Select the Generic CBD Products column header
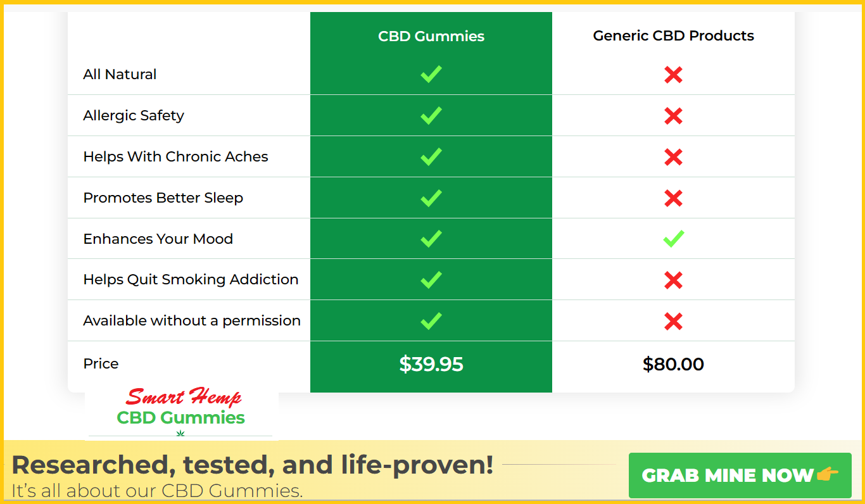 (x=673, y=36)
